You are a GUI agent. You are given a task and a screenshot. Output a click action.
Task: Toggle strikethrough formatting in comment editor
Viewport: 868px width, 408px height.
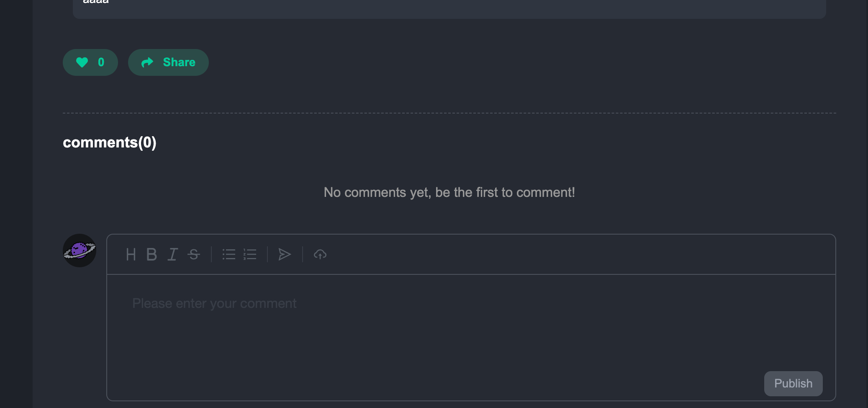(194, 254)
